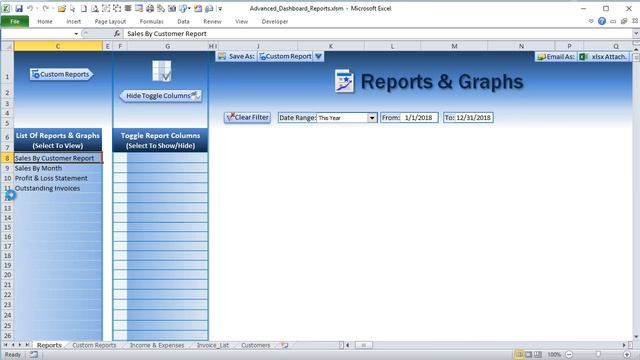This screenshot has width=640, height=360.
Task: Open Customize Quick Access Toolbar dropdown
Action: (220, 9)
